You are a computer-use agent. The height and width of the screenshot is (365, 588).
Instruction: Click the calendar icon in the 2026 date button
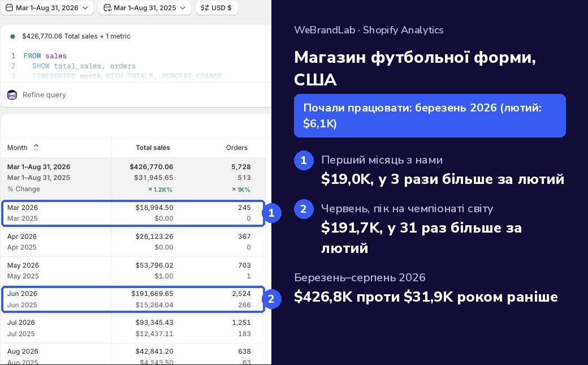coord(9,7)
